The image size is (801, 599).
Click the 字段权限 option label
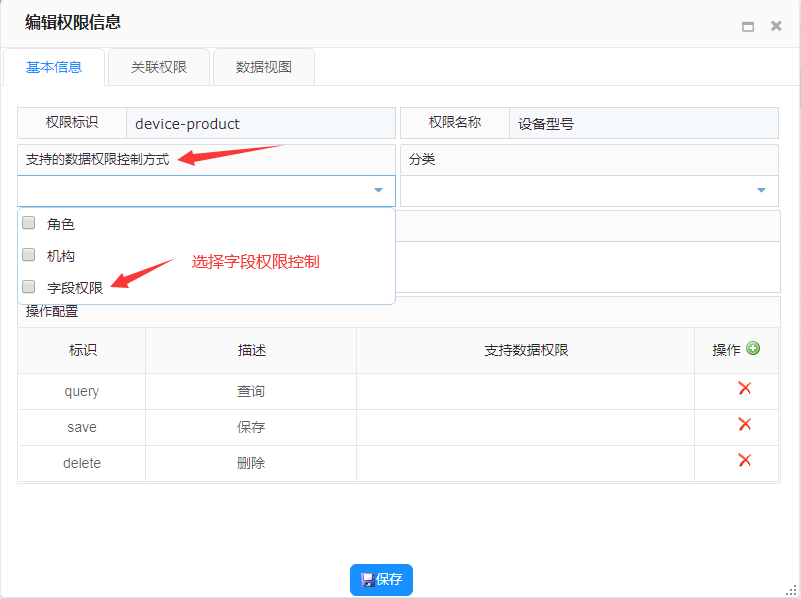(x=75, y=288)
